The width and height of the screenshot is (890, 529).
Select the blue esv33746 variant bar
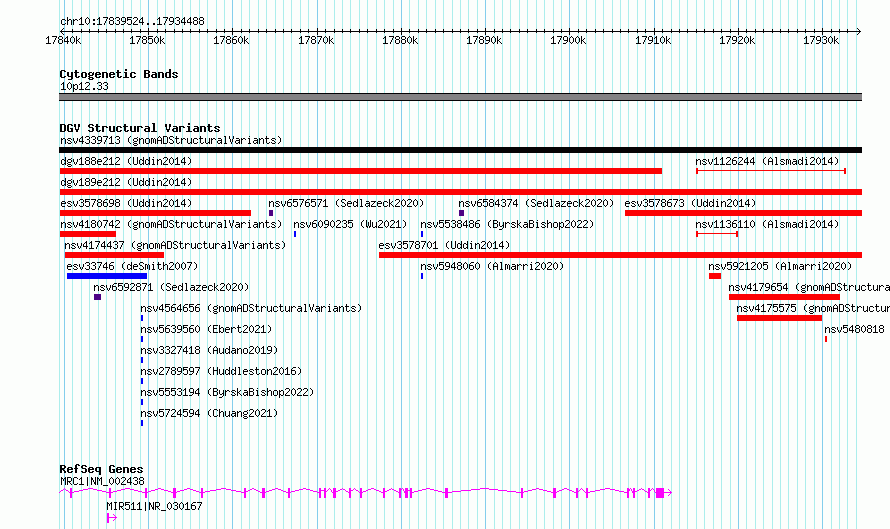(x=107, y=276)
